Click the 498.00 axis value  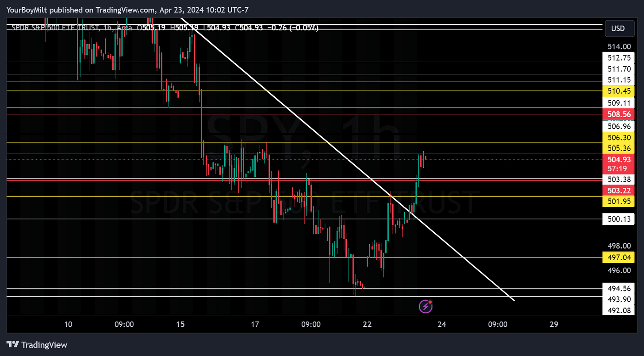[x=618, y=246]
